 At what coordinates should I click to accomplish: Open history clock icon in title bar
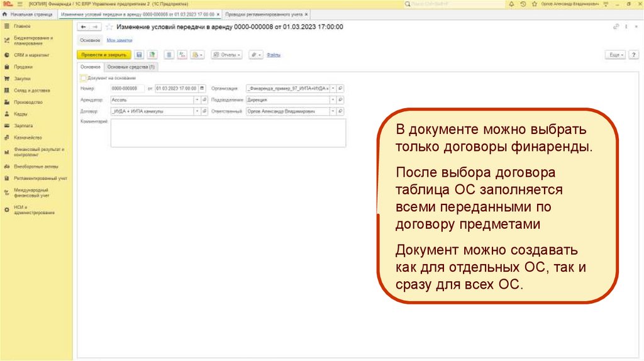click(x=524, y=4)
